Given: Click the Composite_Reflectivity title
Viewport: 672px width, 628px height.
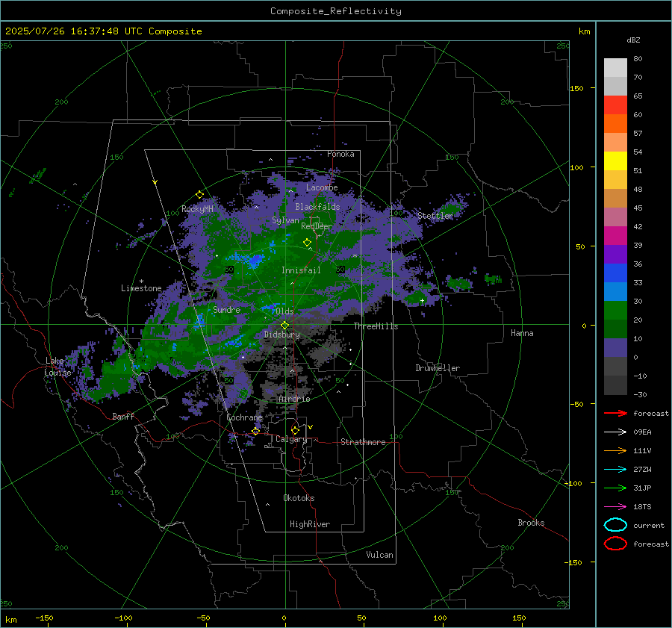Looking at the screenshot, I should 335,11.
